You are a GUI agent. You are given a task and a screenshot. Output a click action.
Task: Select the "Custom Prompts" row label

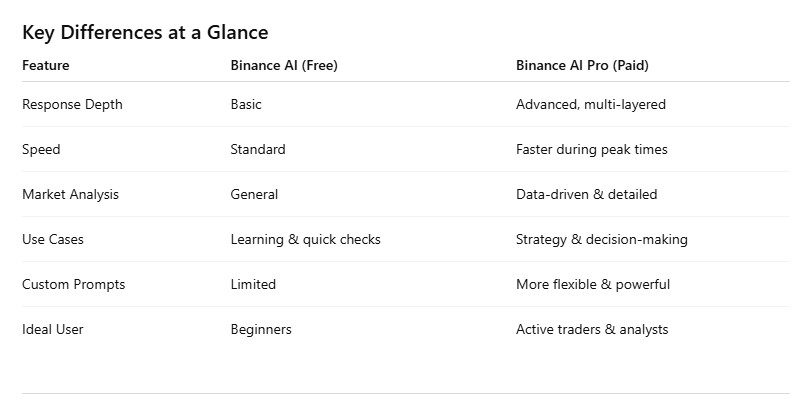tap(73, 285)
